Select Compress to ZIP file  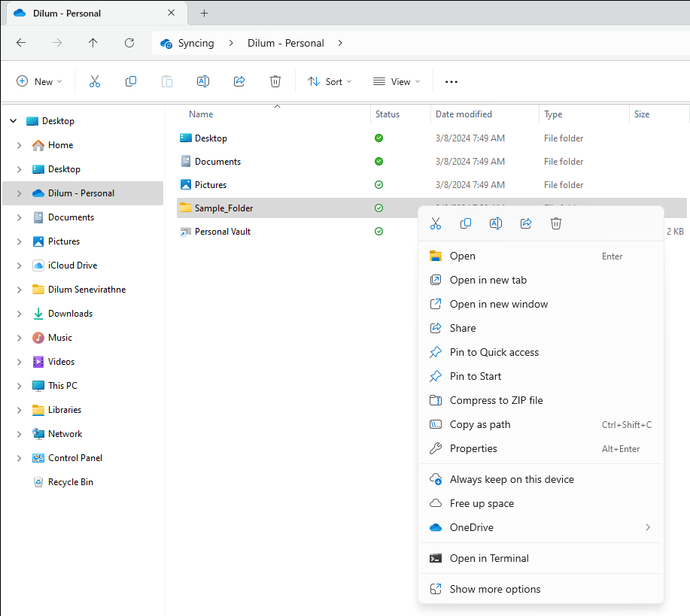[x=497, y=400]
